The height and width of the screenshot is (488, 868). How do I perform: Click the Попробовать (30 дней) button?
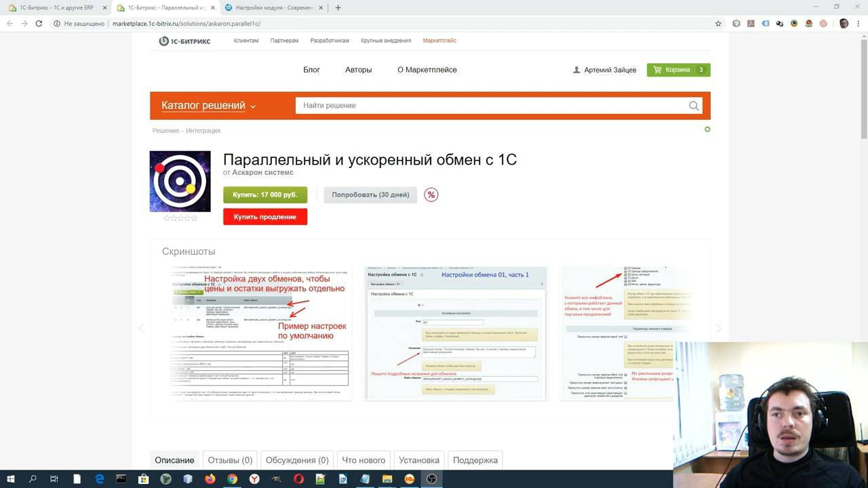tap(370, 195)
